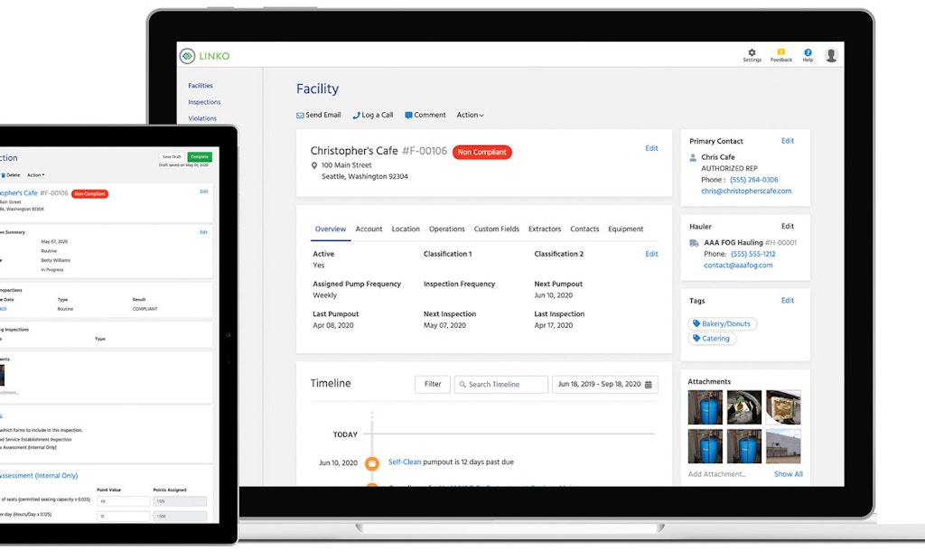Open the Jun 18, 2019 - Sep 18, 2020 date picker
The width and height of the screenshot is (925, 560).
pos(604,385)
